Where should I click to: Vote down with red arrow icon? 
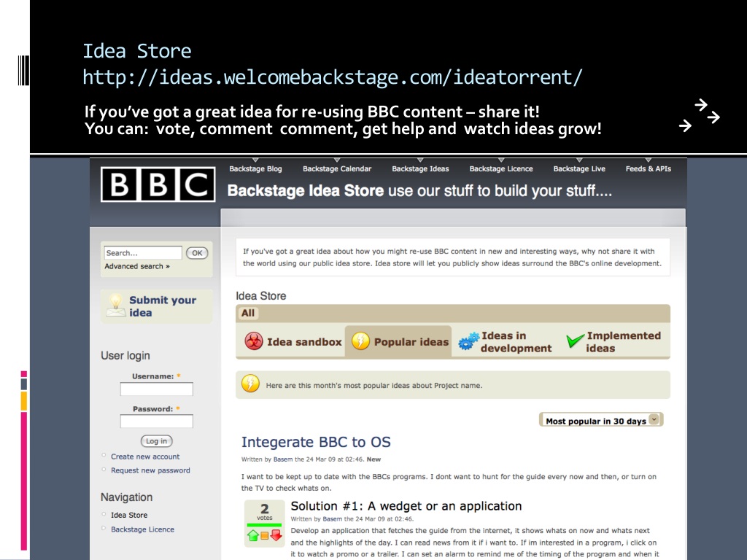[x=276, y=535]
